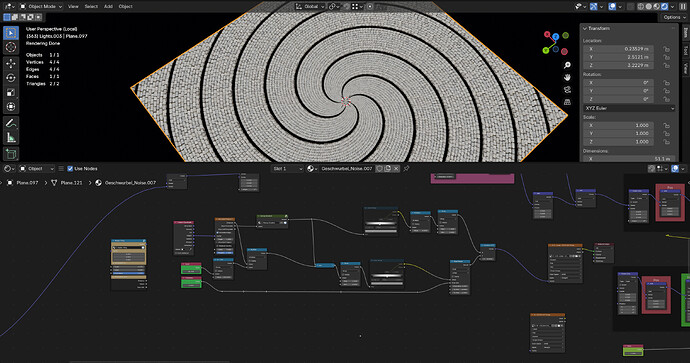
Task: Click the Plane.121 breadcrumb
Action: pos(71,183)
